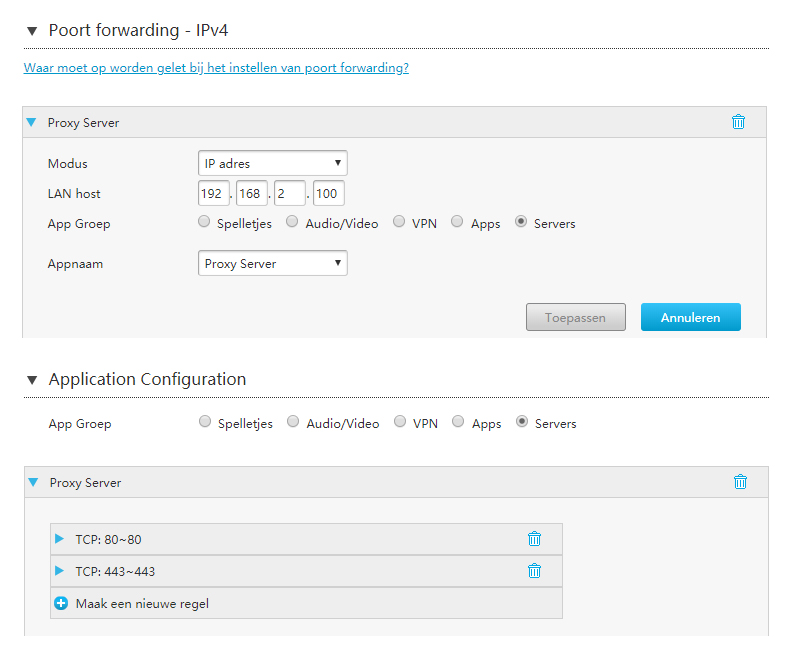Expand the TCP: 80~80 rule details

(x=59, y=539)
